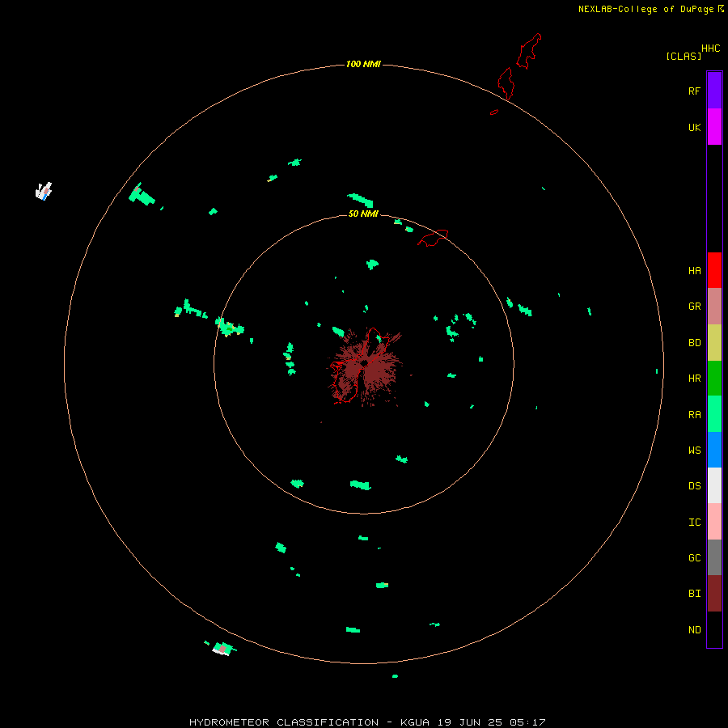Click the DS legend label
The width and height of the screenshot is (728, 728).
pyautogui.click(x=695, y=486)
